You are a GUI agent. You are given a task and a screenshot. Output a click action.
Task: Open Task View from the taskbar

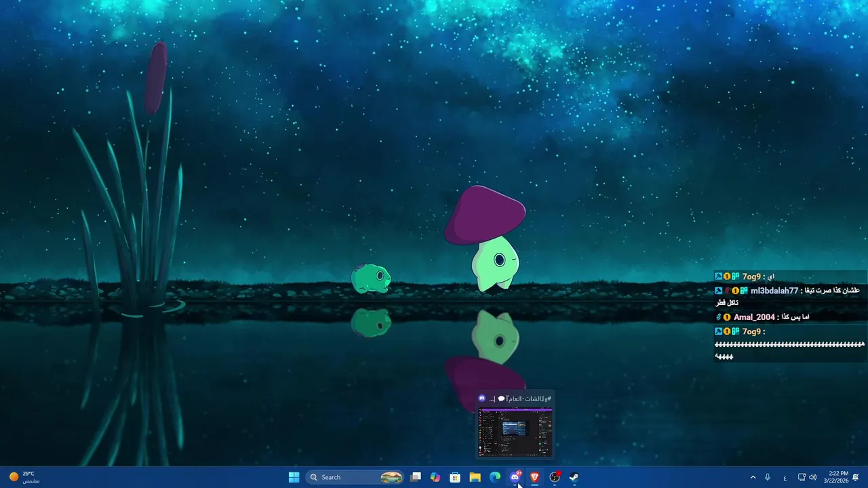[x=416, y=477]
